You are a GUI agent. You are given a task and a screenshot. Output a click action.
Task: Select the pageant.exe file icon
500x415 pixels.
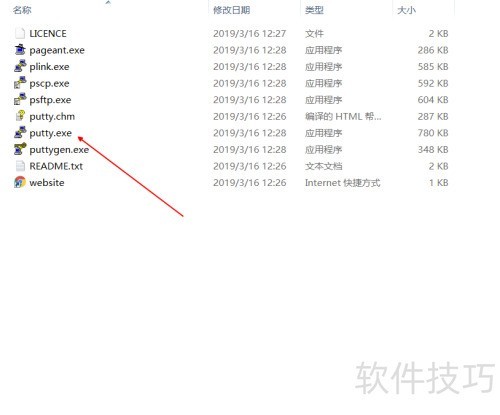click(x=20, y=50)
